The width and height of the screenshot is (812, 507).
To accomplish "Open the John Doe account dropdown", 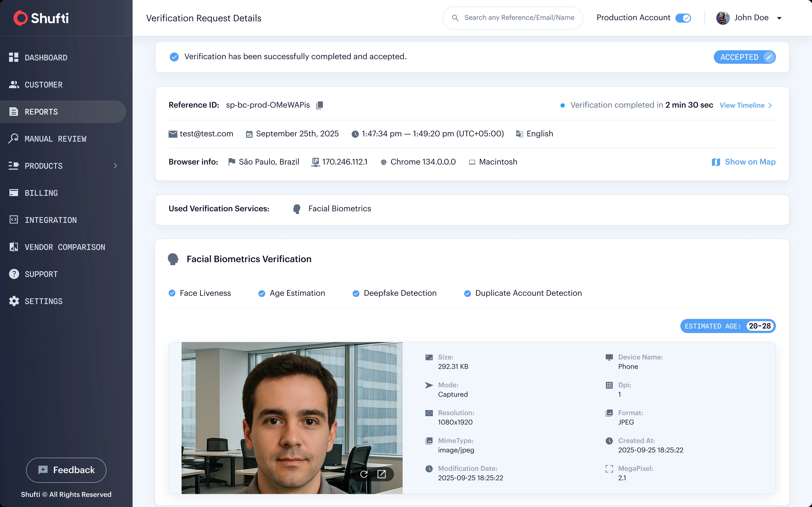I will click(779, 18).
